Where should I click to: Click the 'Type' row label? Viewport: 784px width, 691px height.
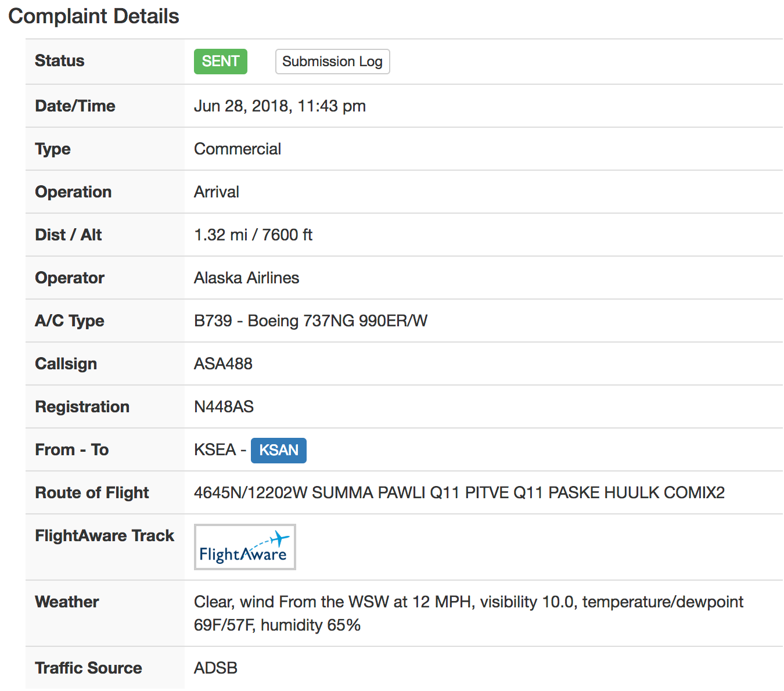pyautogui.click(x=53, y=149)
